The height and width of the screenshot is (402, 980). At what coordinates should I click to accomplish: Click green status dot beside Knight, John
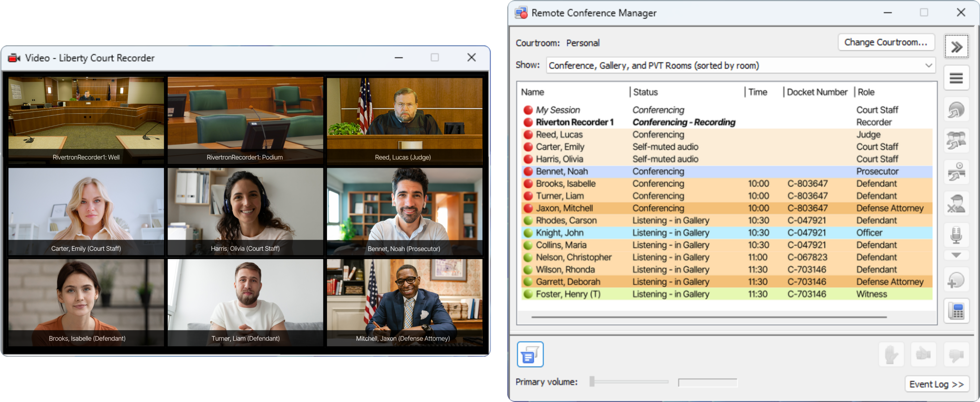528,233
